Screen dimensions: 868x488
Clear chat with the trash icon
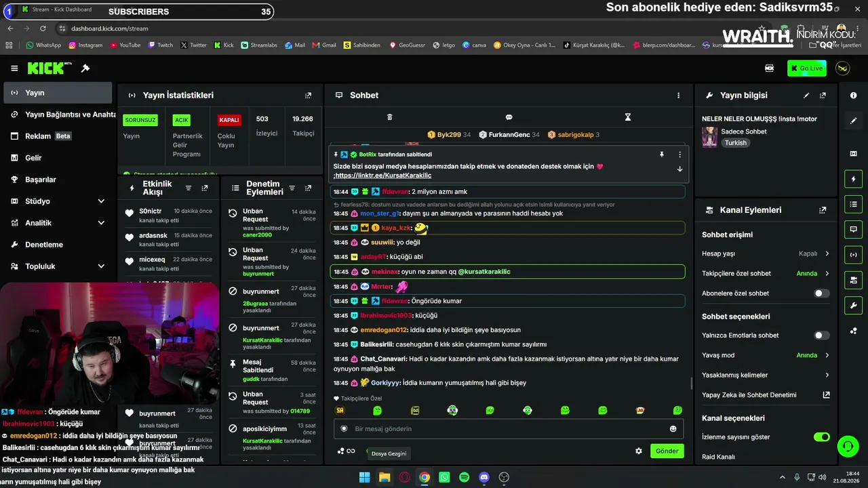pyautogui.click(x=389, y=117)
